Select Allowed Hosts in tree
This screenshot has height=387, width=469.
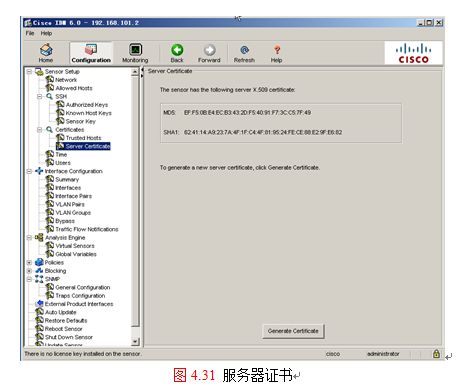74,88
